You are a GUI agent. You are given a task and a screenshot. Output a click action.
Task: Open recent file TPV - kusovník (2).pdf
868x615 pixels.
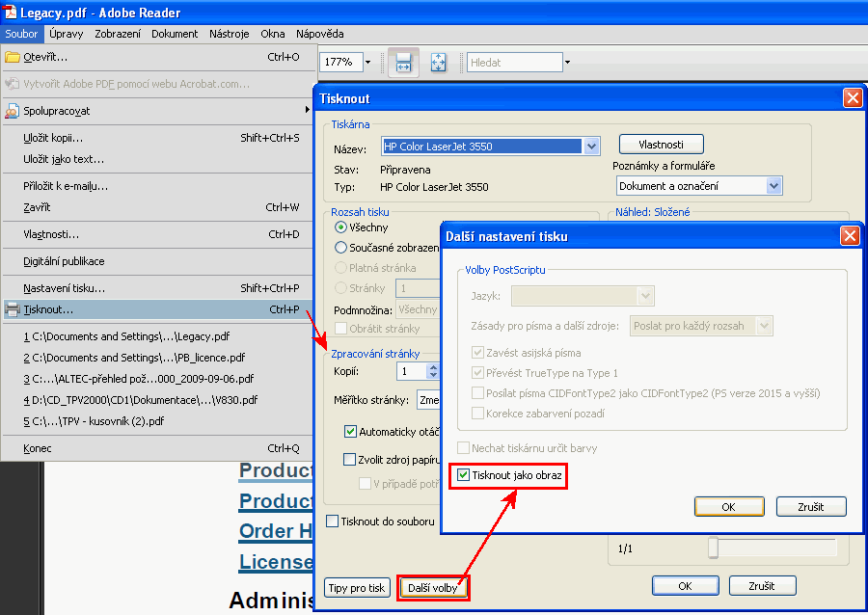coord(157,421)
